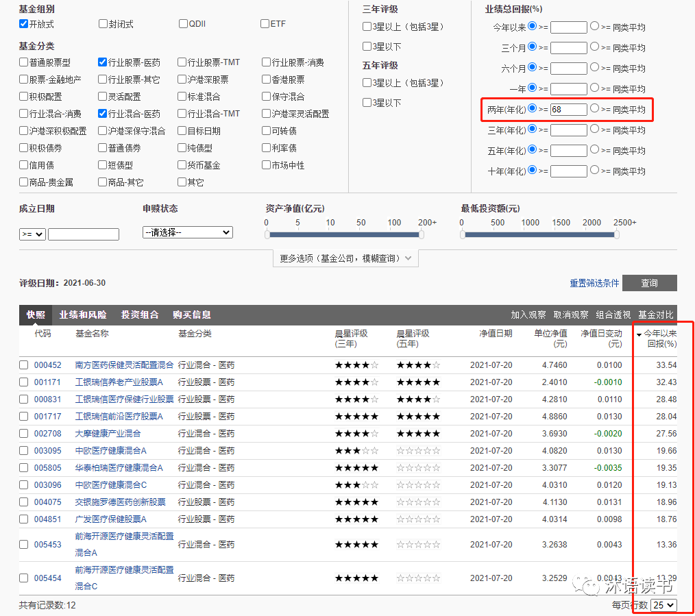This screenshot has width=695, height=616.
Task: Click right handle of 资产净值 slider
Action: (421, 234)
